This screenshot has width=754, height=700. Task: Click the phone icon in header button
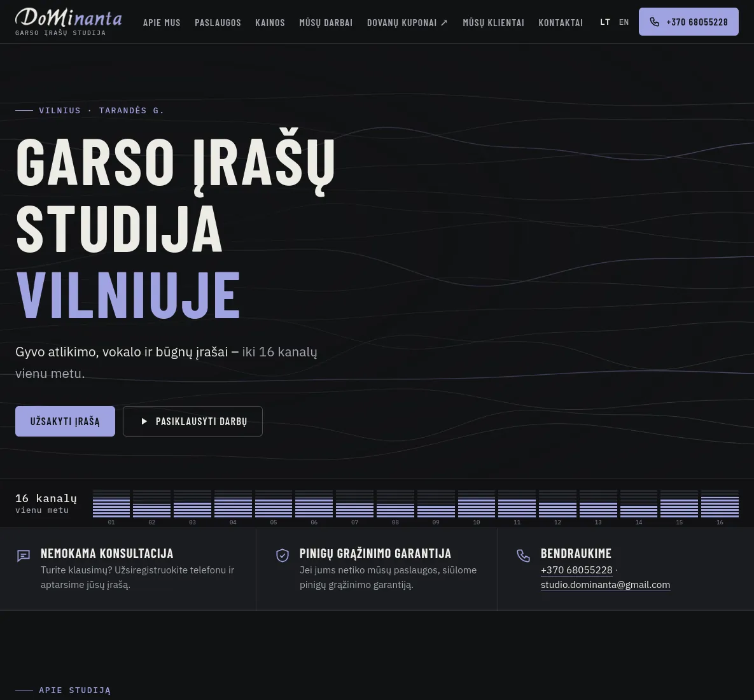tap(654, 22)
